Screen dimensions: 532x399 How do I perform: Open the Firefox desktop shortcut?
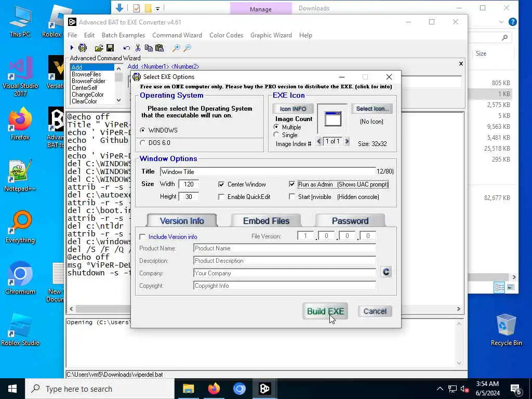coord(20,124)
